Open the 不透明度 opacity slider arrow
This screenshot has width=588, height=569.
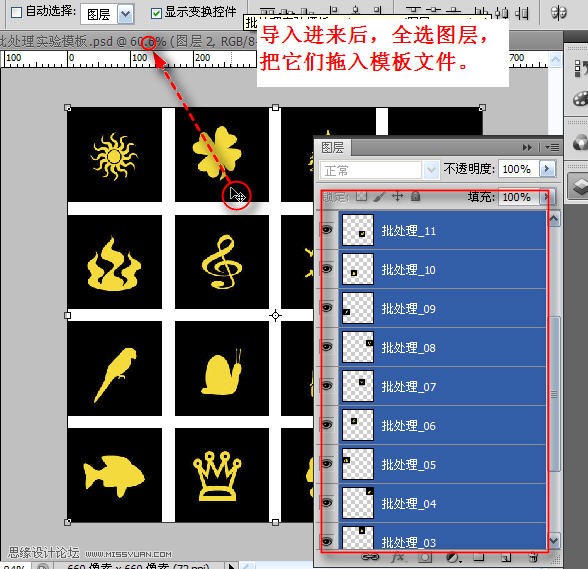[547, 169]
